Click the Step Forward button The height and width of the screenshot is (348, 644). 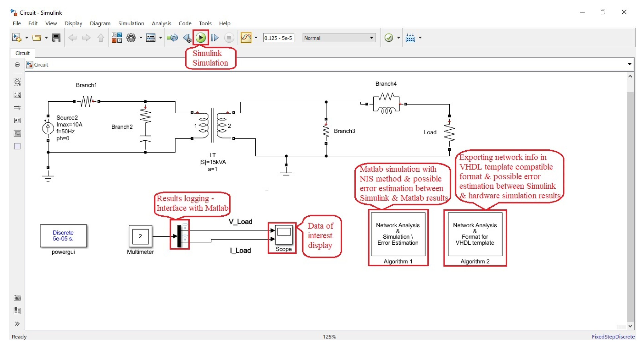(x=214, y=38)
